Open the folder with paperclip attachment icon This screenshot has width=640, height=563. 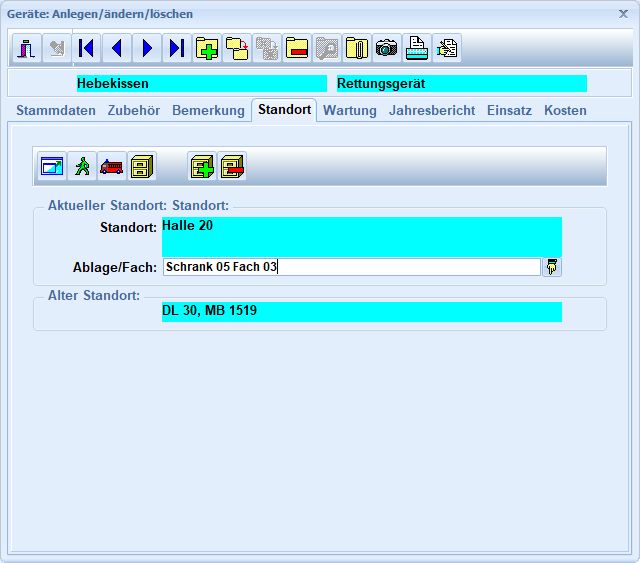(357, 48)
